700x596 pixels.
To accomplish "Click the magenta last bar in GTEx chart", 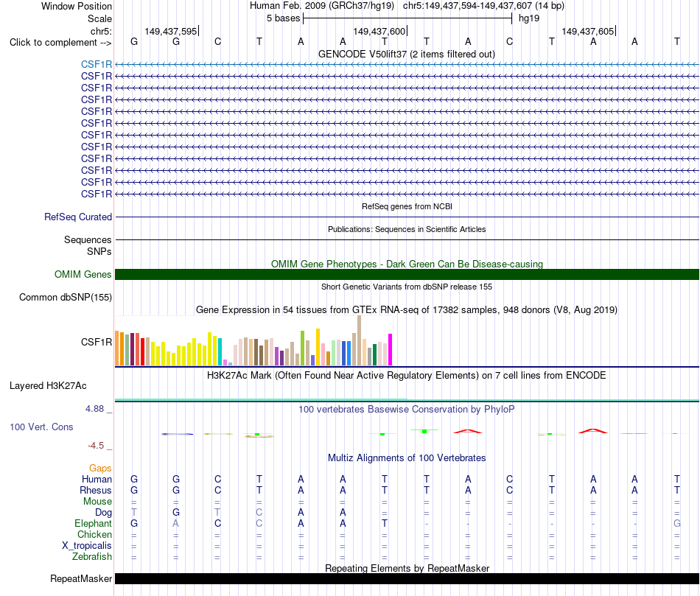I will coord(391,349).
